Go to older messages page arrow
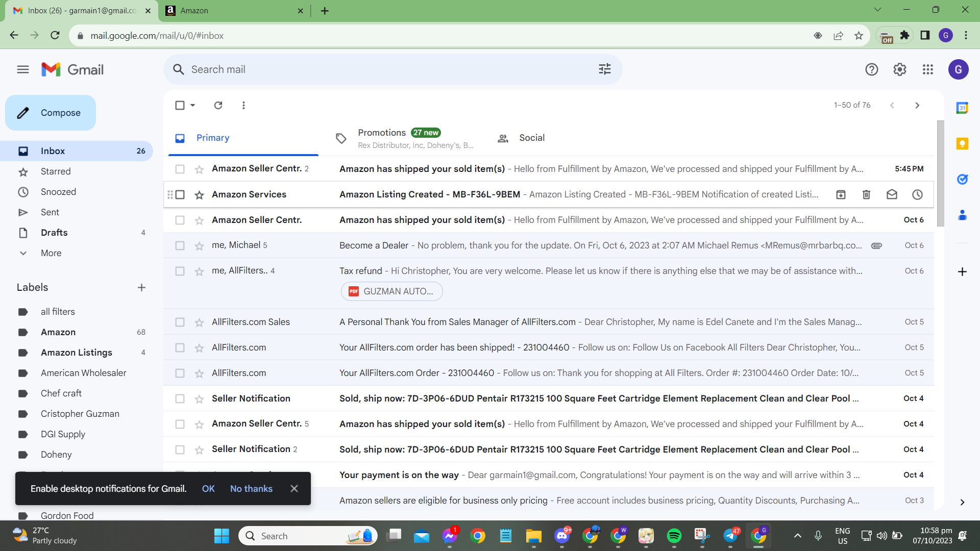The height and width of the screenshot is (551, 980). 917,105
